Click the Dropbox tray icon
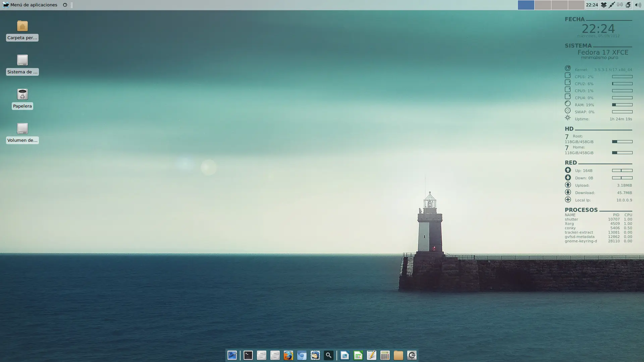This screenshot has width=644, height=362. (x=604, y=5)
